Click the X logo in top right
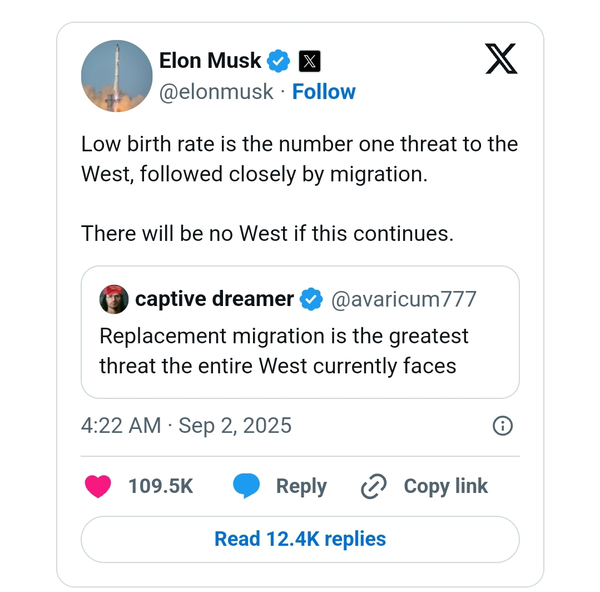600x592 pixels. 502,60
